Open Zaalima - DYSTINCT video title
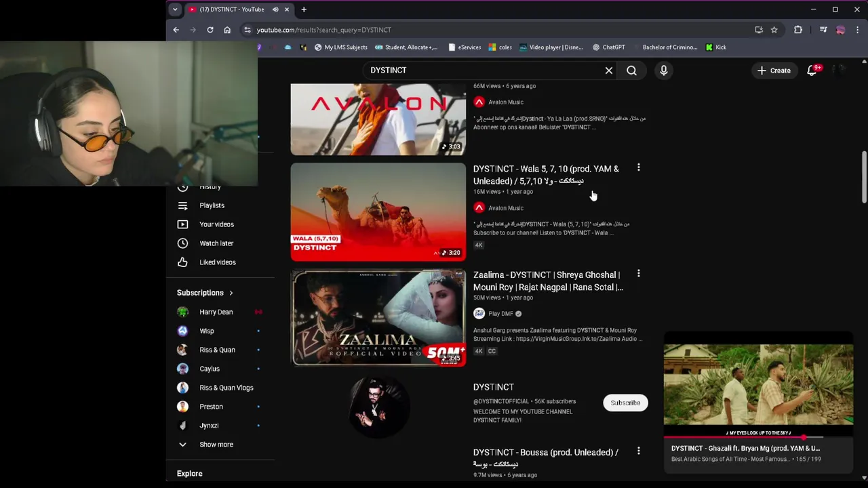 click(548, 281)
